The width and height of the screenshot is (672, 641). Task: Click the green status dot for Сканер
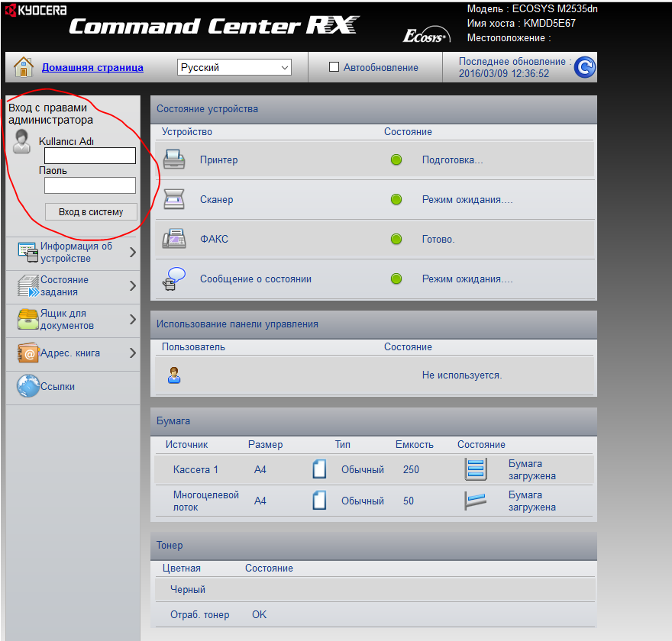pos(396,199)
